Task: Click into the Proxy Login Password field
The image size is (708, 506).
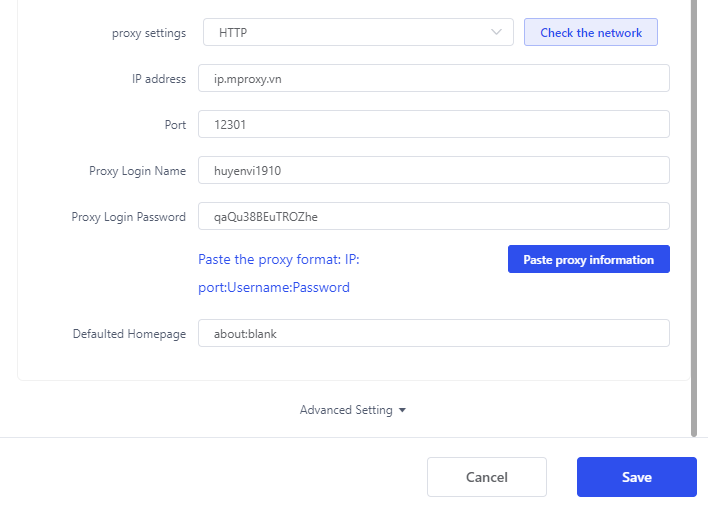Action: (x=433, y=216)
